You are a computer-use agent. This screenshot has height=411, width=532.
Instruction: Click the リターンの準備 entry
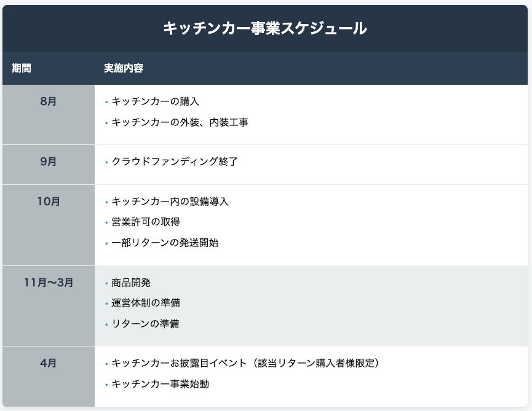click(x=145, y=323)
